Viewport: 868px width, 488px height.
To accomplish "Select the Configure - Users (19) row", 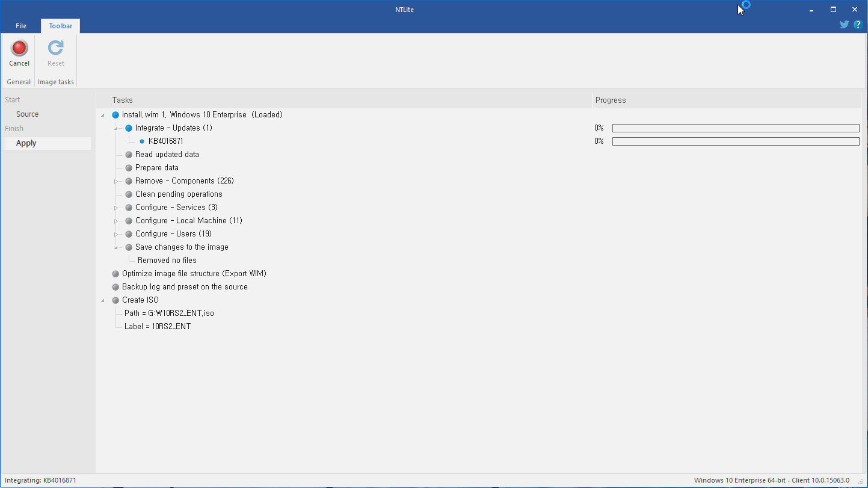I will click(174, 234).
